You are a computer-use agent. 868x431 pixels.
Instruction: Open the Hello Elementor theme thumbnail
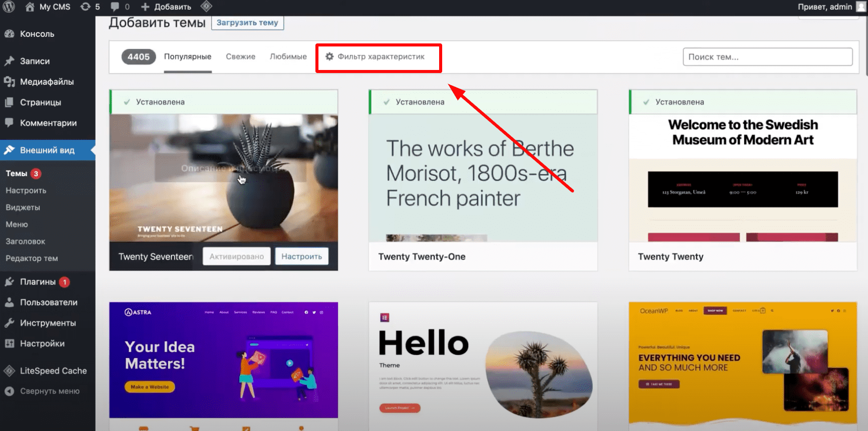click(483, 366)
